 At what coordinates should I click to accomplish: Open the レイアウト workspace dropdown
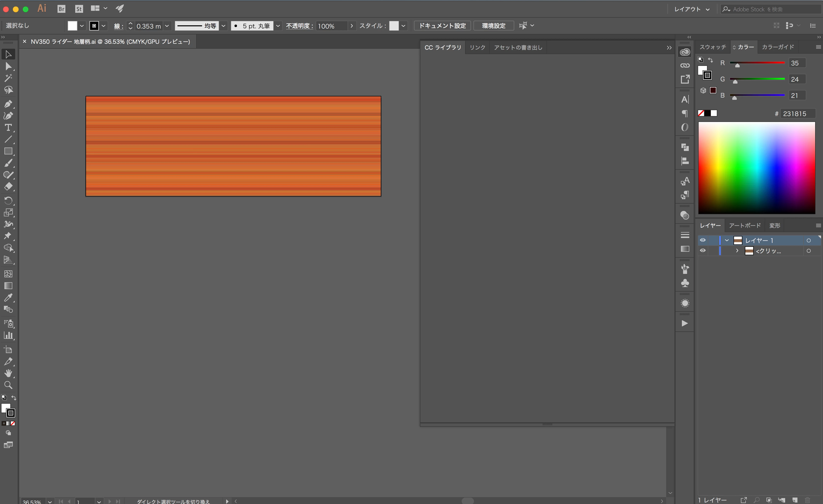point(691,9)
